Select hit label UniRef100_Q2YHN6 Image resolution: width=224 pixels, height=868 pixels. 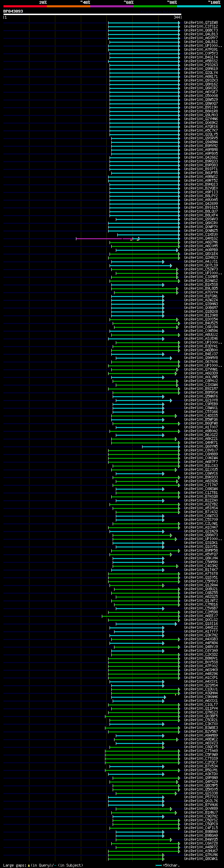click(x=201, y=119)
